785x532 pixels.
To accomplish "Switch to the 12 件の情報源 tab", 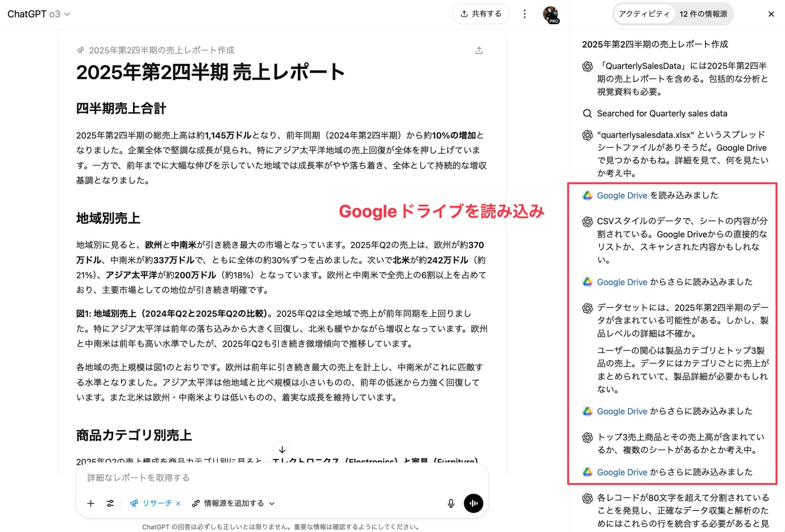I will (x=703, y=14).
